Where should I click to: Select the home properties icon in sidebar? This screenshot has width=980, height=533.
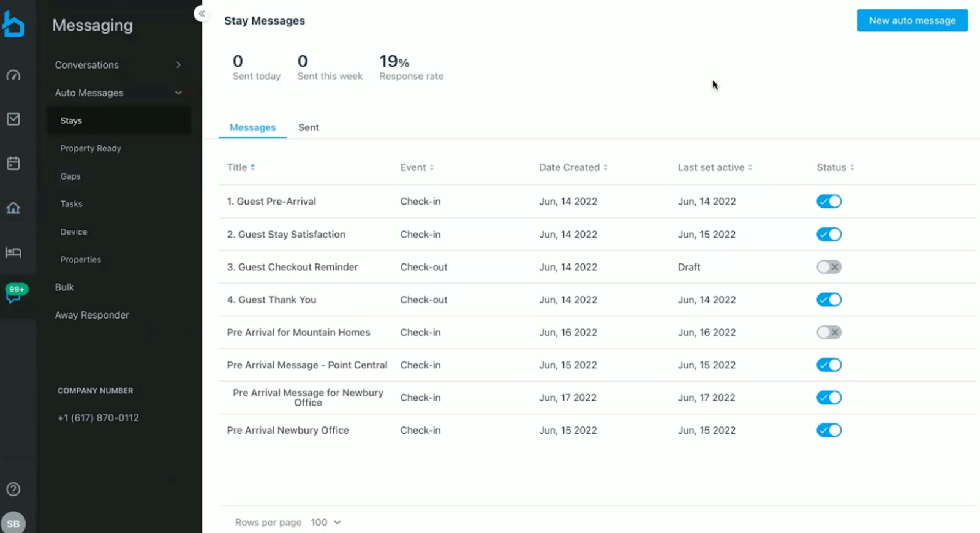13,208
